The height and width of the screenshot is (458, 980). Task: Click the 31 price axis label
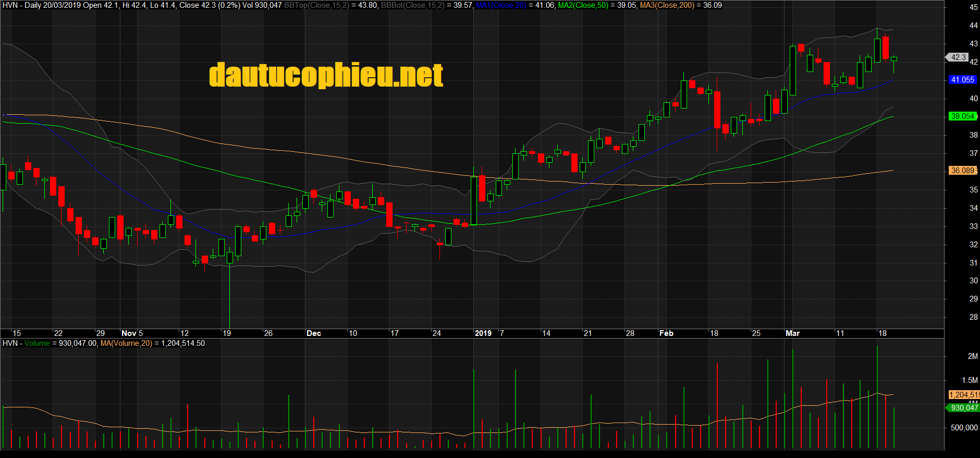pyautogui.click(x=973, y=263)
